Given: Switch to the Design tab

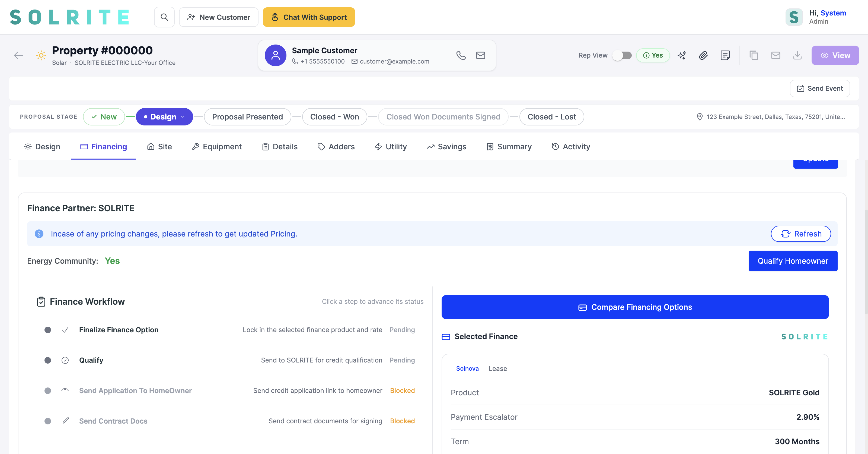Looking at the screenshot, I should click(x=42, y=147).
